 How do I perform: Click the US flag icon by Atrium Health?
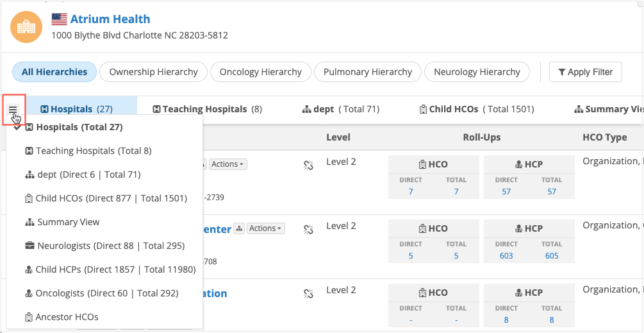coord(60,19)
